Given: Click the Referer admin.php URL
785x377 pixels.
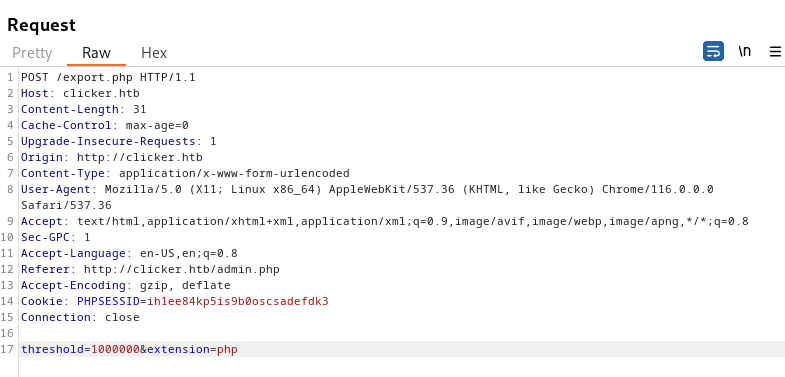Looking at the screenshot, I should click(x=182, y=270).
